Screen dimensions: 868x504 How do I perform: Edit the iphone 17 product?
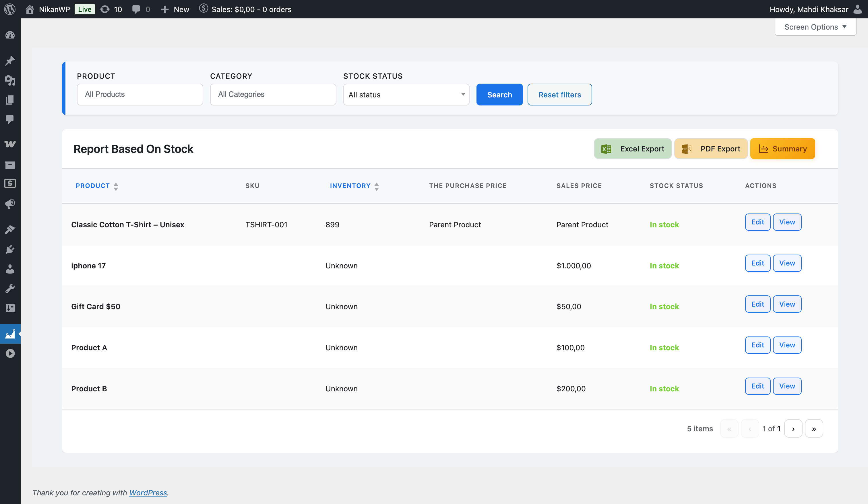tap(757, 263)
